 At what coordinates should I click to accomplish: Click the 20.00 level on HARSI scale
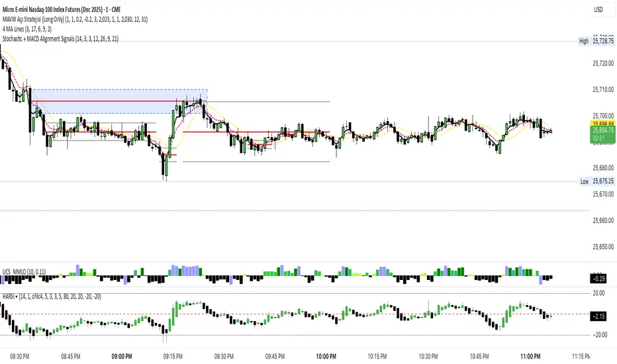pyautogui.click(x=600, y=293)
